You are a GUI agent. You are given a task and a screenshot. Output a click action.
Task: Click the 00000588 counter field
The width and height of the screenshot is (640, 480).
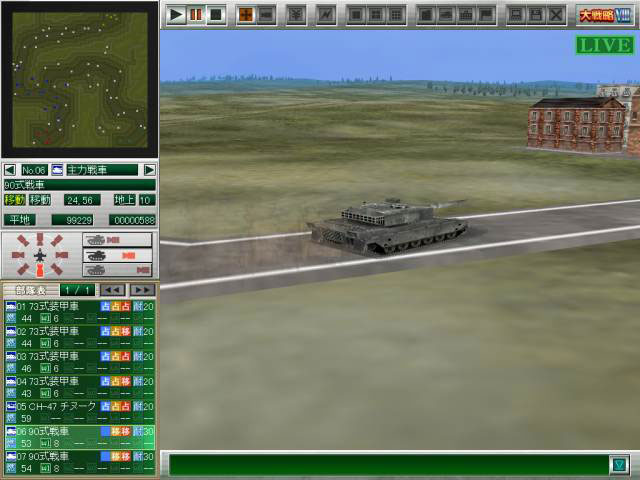pos(133,220)
